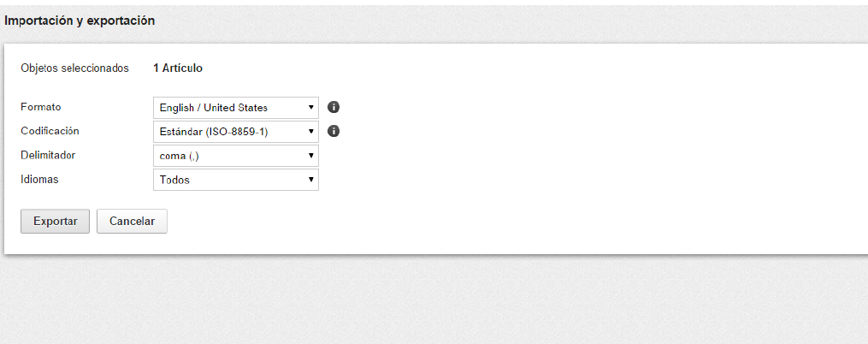Click the 'Importación y exportación' heading
Viewport: 868px width, 344px height.
pos(80,21)
